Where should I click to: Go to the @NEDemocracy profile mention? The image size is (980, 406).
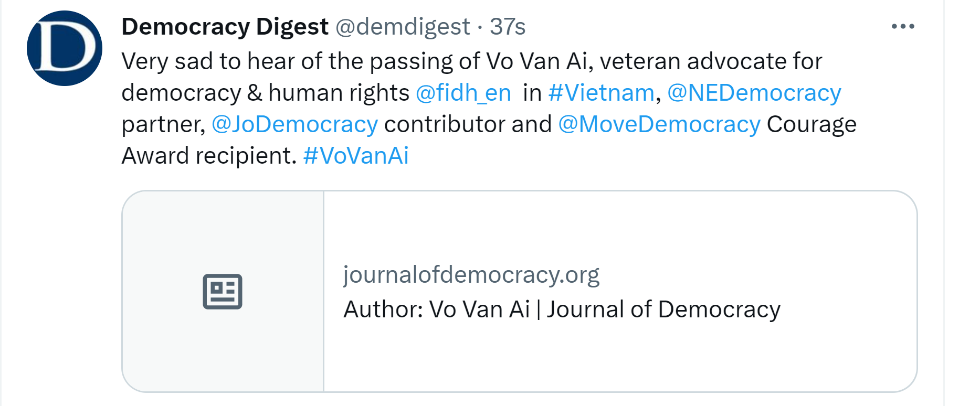click(x=754, y=93)
